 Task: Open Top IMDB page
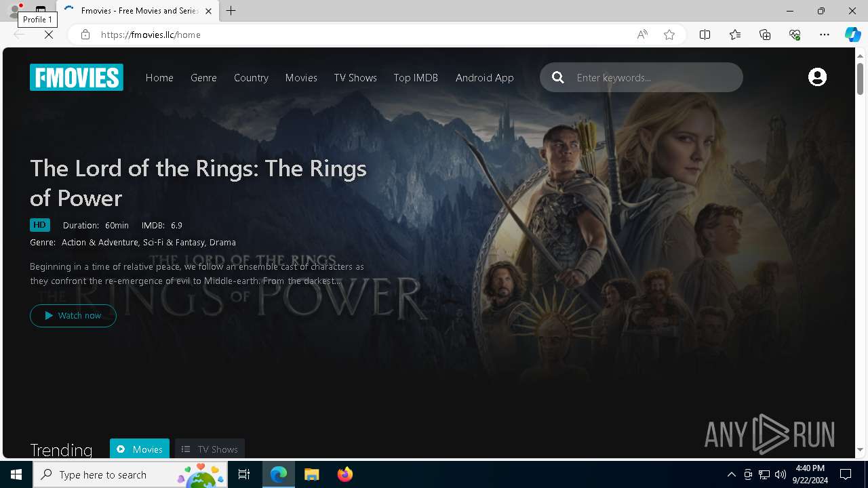pyautogui.click(x=416, y=77)
